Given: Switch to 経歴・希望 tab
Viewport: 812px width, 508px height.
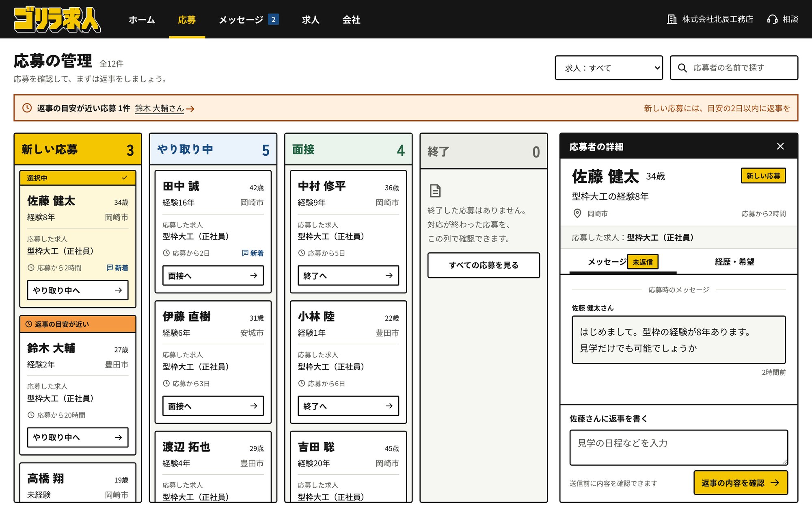Looking at the screenshot, I should click(x=734, y=262).
